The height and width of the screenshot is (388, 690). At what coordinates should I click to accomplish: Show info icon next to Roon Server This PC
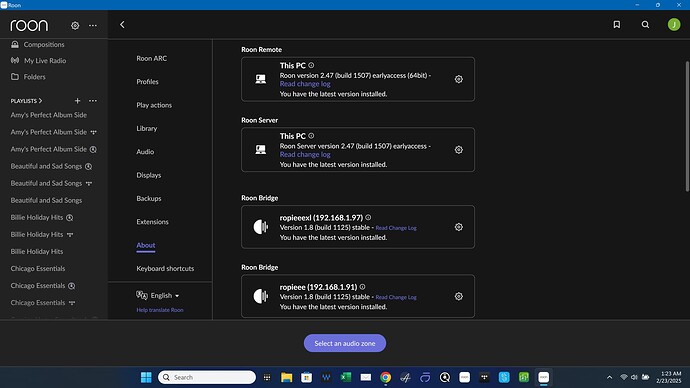311,135
